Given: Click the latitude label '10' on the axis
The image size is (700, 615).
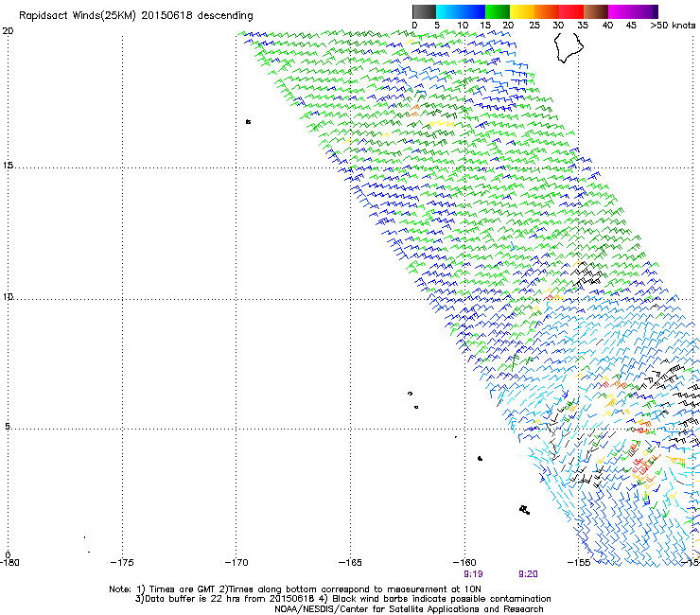Looking at the screenshot, I should coord(8,296).
